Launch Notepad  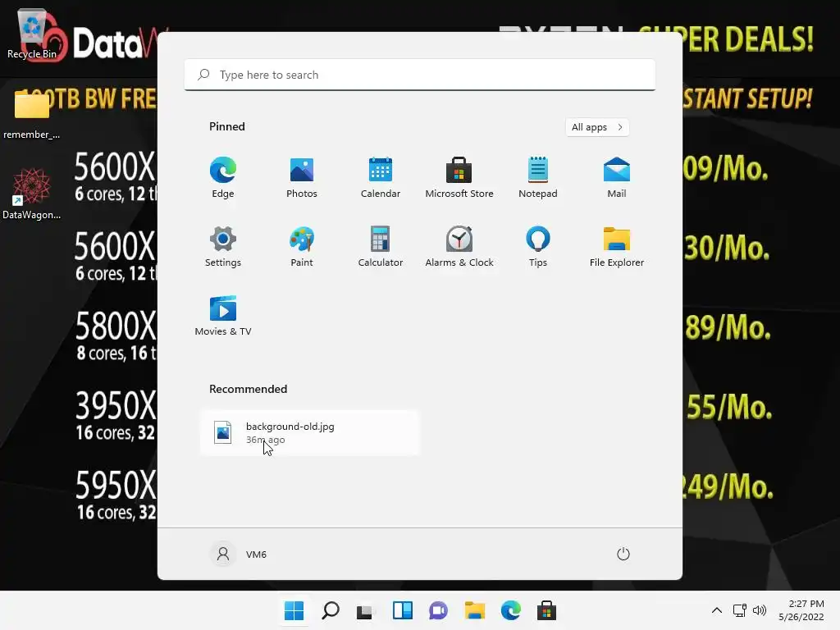click(x=538, y=178)
